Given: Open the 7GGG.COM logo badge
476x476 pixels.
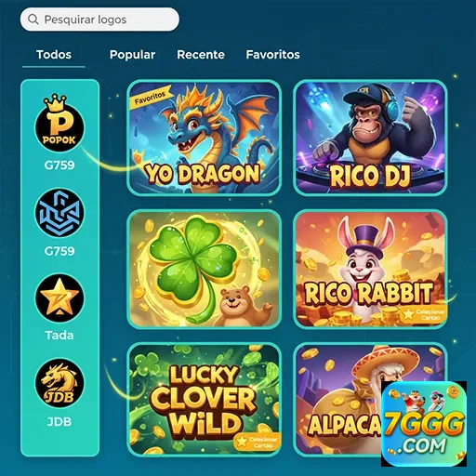Looking at the screenshot, I should click(424, 424).
